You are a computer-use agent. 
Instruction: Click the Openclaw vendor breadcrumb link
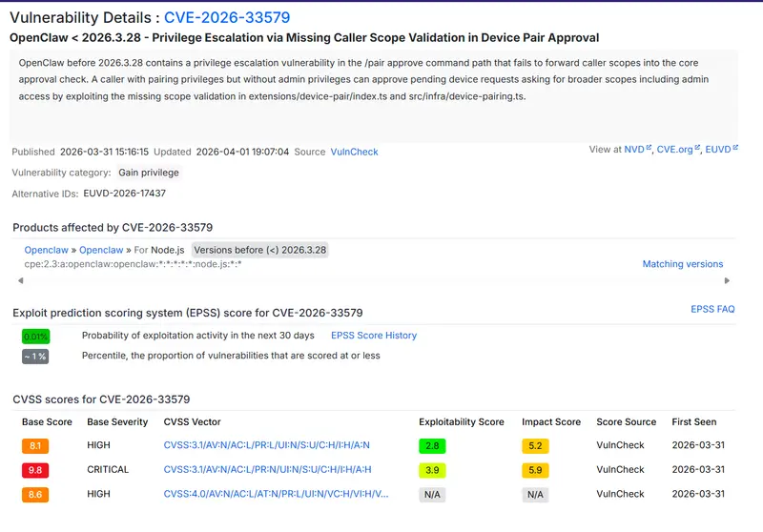[46, 250]
